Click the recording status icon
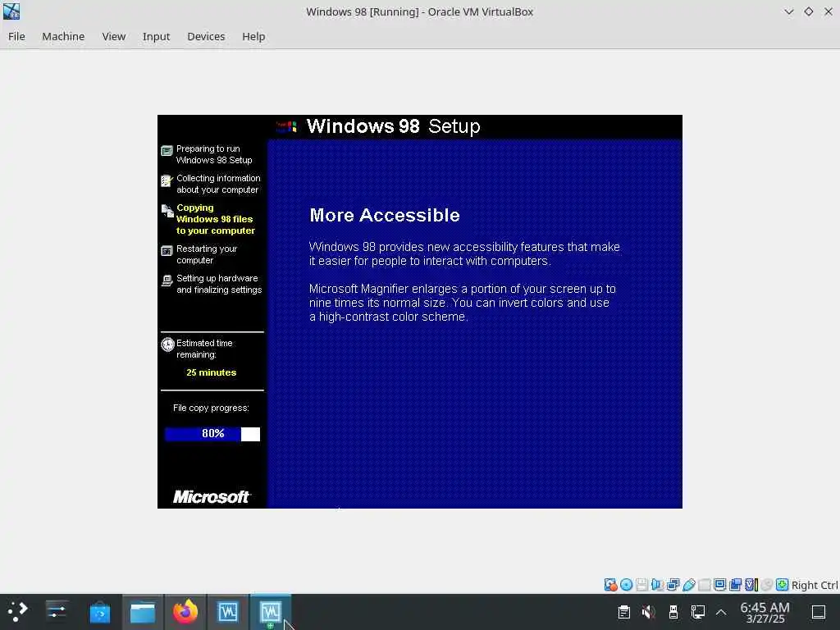The image size is (840, 630). tap(736, 584)
